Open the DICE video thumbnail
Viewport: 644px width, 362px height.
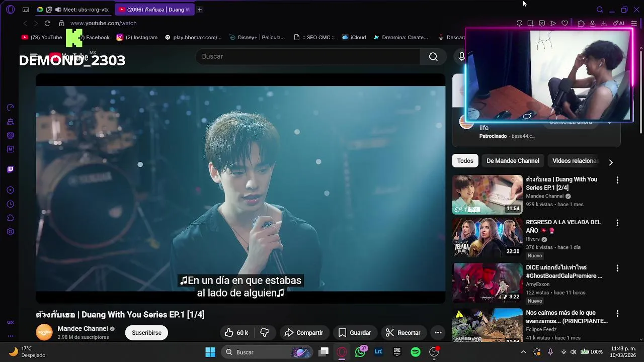coord(487,283)
